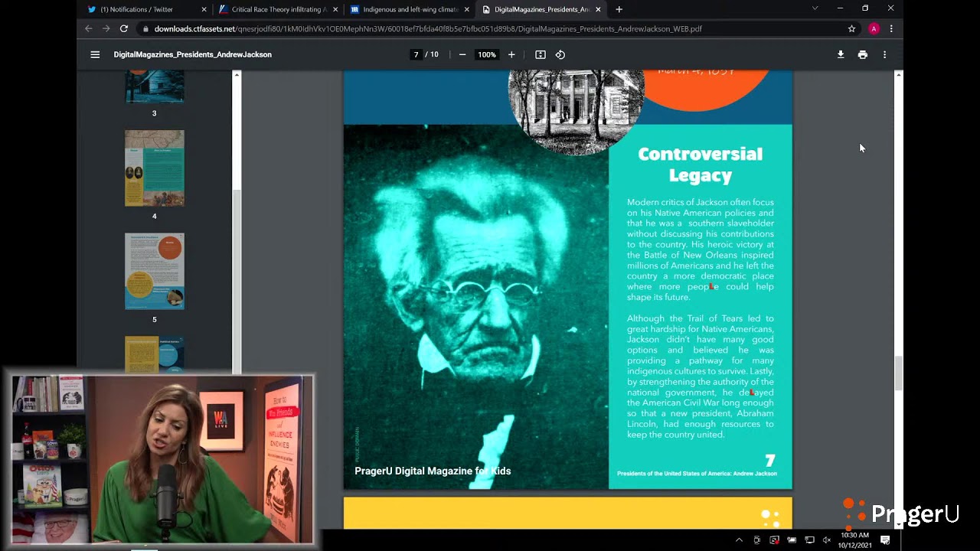Rotate the PDF counterclockwise
The width and height of the screenshot is (980, 551).
pyautogui.click(x=560, y=54)
